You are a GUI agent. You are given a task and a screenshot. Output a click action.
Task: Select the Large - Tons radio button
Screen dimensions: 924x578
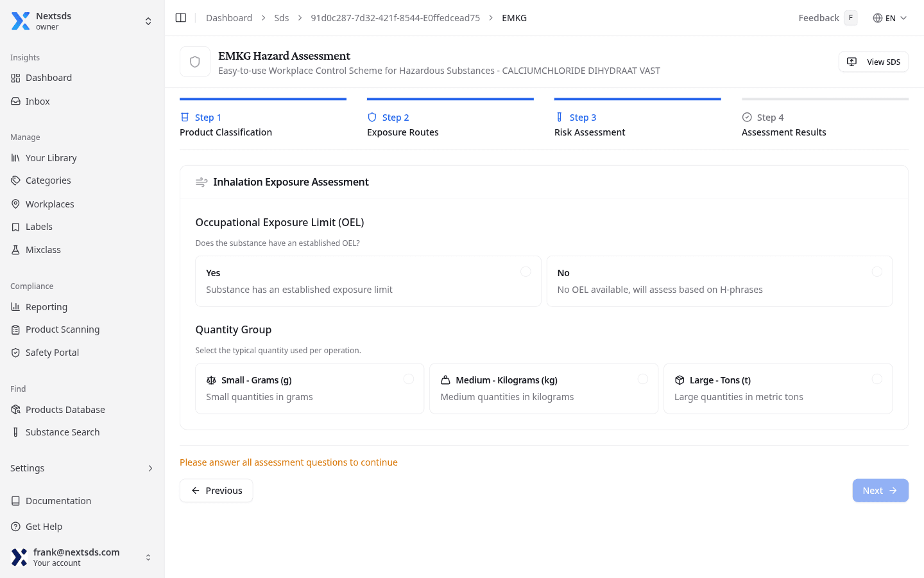(877, 379)
